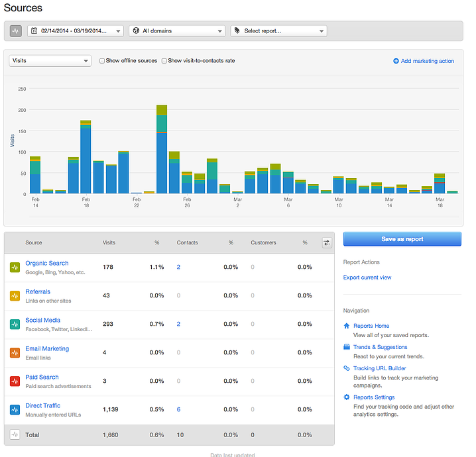Click the orange Email Marketing source icon
Viewport: 476px width, 457px height.
15,352
